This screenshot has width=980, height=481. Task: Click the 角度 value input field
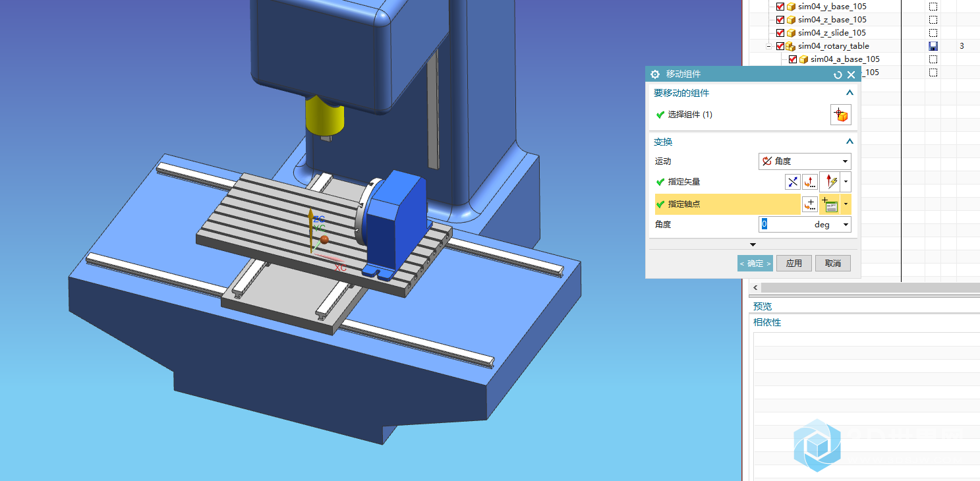coord(786,225)
